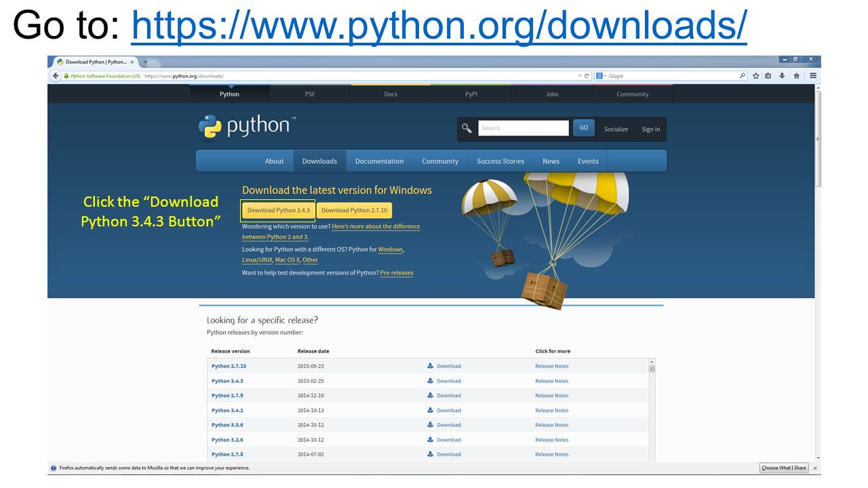This screenshot has width=868, height=488.
Task: Open the Firefox hamburger menu
Action: [812, 76]
